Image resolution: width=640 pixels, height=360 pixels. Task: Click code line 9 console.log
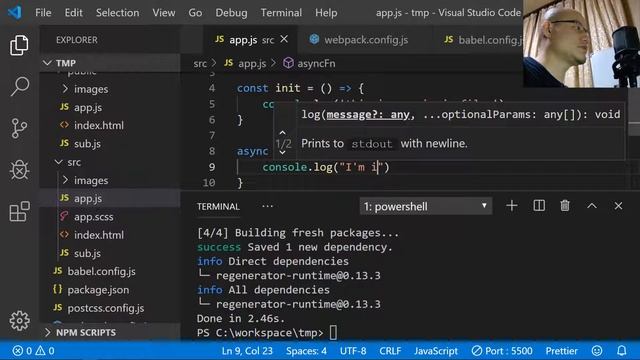325,167
